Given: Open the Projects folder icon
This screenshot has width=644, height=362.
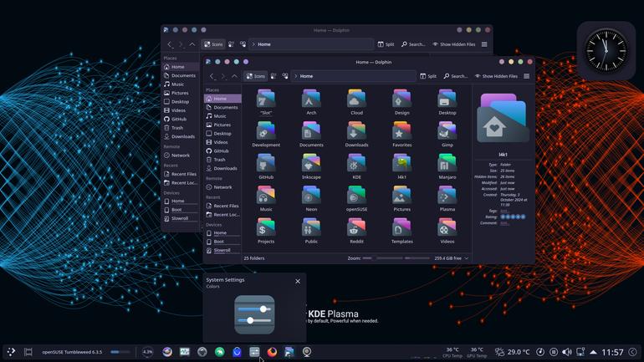Looking at the screenshot, I should pos(266,227).
